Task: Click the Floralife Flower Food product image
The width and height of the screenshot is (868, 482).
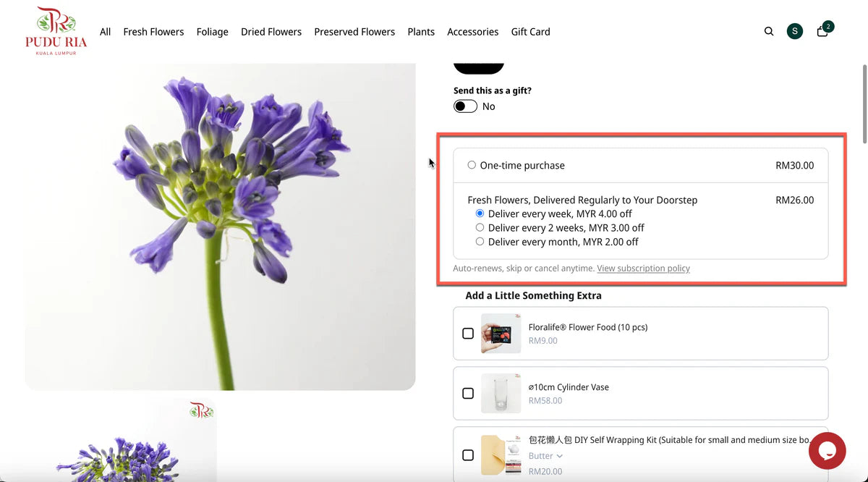Action: [501, 334]
